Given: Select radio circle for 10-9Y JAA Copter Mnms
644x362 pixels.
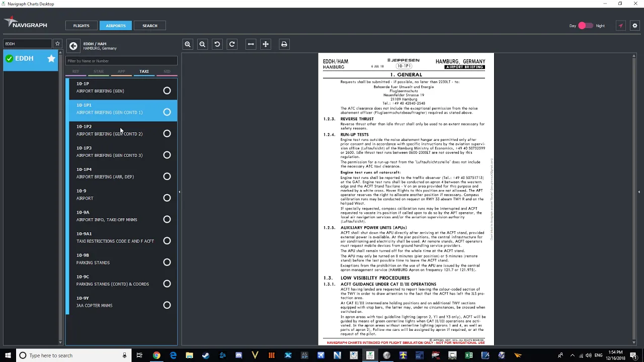Looking at the screenshot, I should pos(167,305).
